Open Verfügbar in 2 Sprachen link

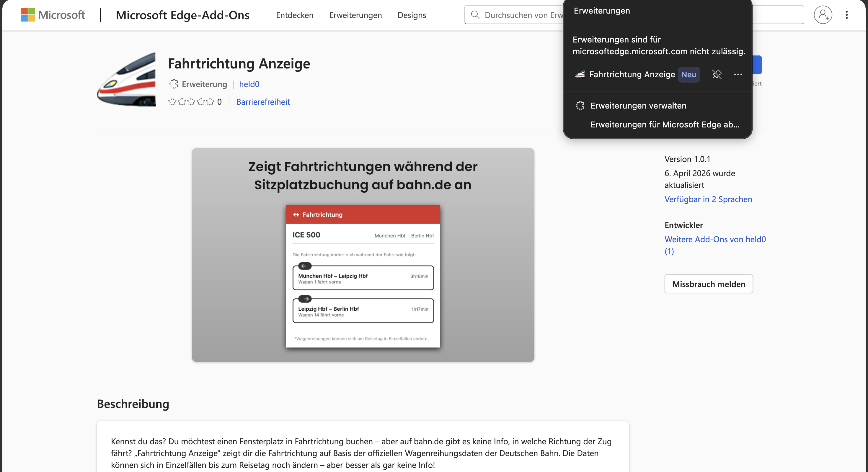click(x=708, y=199)
